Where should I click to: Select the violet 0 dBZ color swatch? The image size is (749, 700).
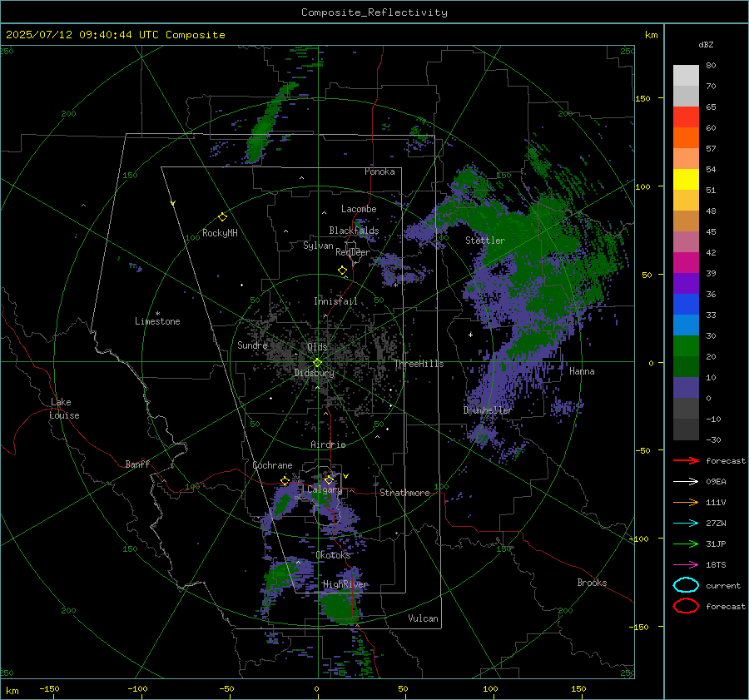click(x=686, y=388)
